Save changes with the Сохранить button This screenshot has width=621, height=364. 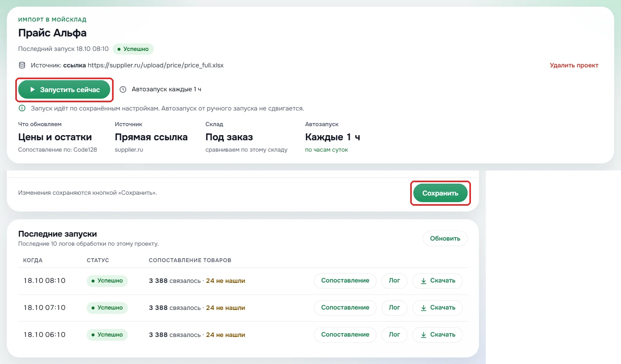[x=440, y=193]
